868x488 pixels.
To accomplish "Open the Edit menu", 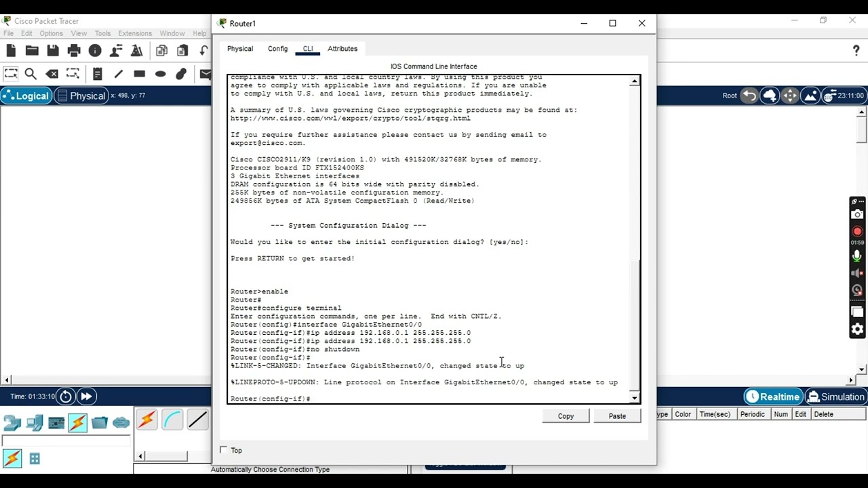I will [x=26, y=33].
